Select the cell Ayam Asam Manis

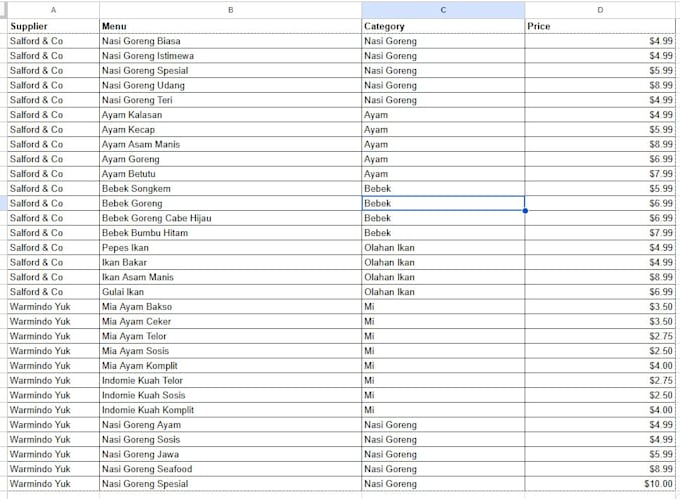tap(230, 144)
